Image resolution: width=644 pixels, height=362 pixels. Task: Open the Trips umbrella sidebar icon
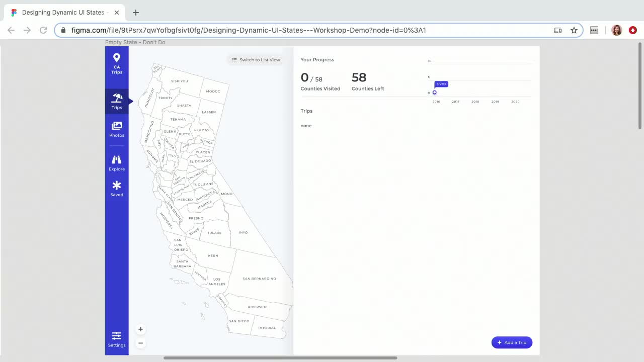[117, 98]
